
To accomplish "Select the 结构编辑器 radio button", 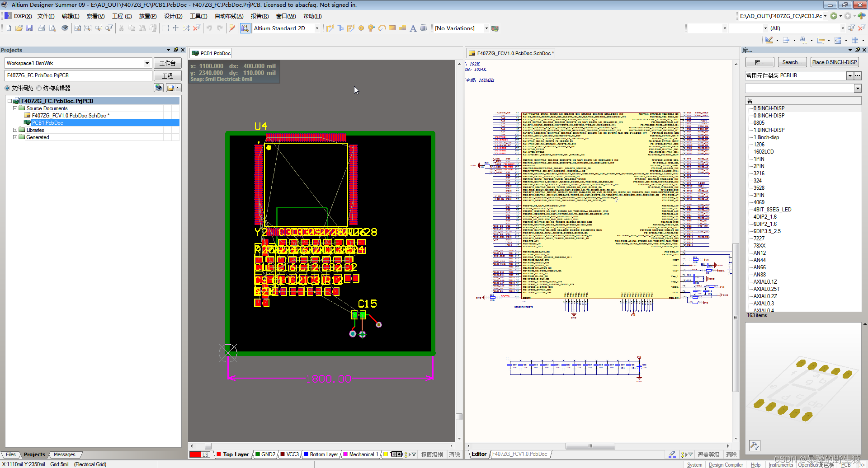I will pyautogui.click(x=39, y=88).
